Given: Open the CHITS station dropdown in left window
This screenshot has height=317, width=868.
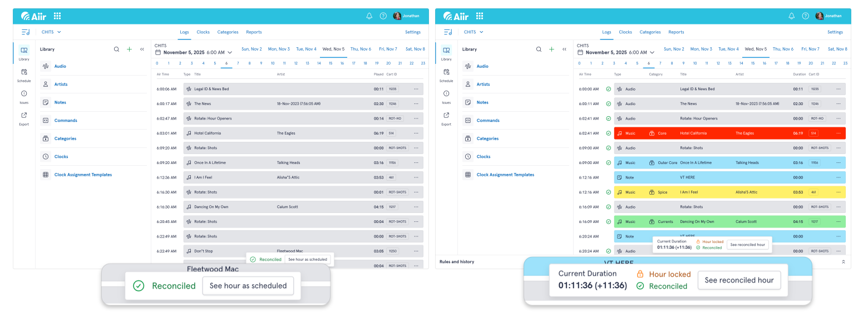Looking at the screenshot, I should pos(52,32).
